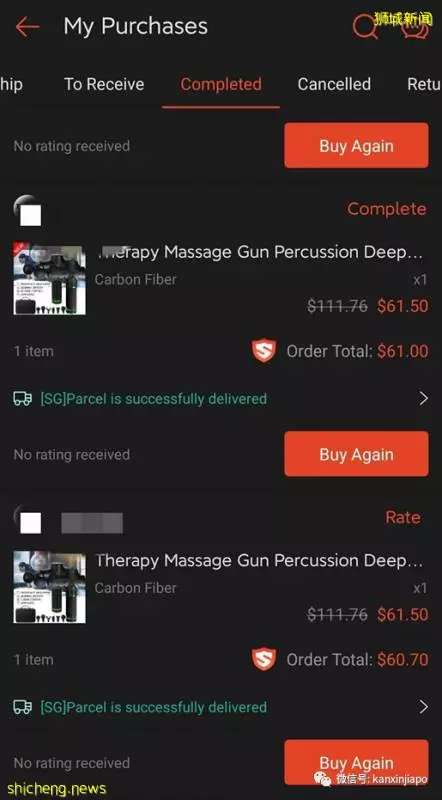This screenshot has height=800, width=442.
Task: Tap the back arrow icon
Action: click(27, 27)
